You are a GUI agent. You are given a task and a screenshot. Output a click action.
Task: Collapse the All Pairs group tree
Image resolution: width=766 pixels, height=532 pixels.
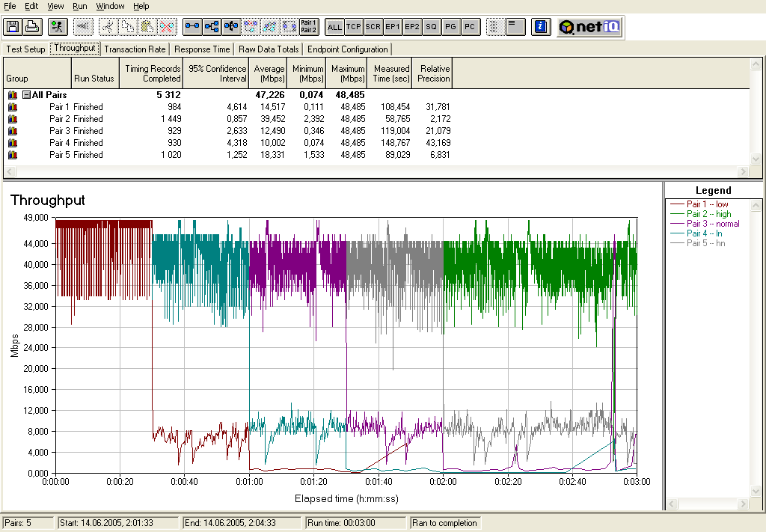(26, 95)
